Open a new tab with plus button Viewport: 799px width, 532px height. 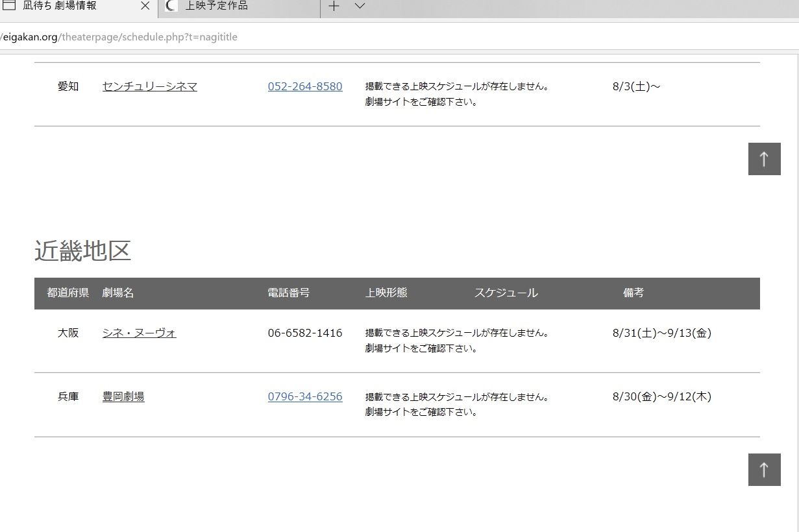point(334,6)
